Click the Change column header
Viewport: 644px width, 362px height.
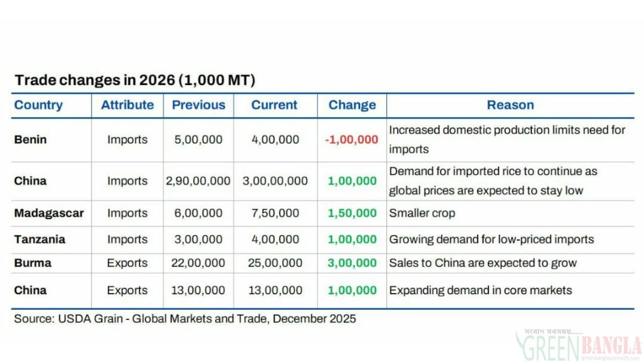click(x=352, y=105)
